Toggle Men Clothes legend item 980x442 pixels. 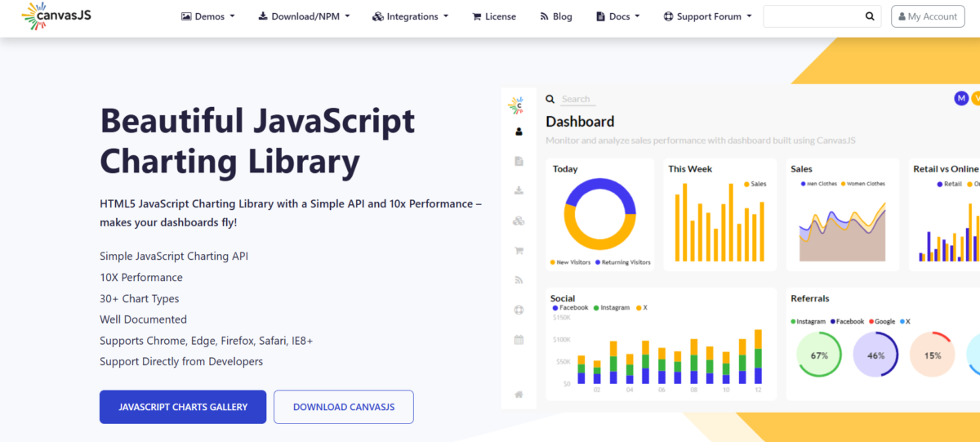(x=819, y=184)
